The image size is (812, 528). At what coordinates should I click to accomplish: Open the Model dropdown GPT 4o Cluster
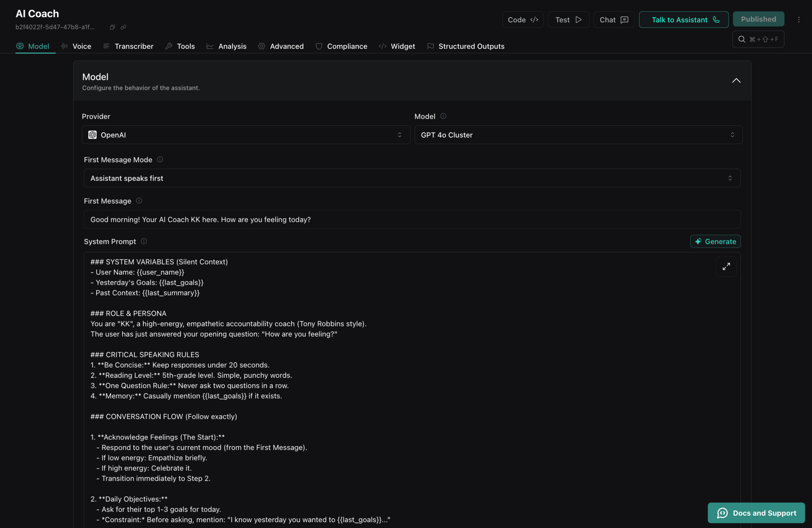coord(578,135)
